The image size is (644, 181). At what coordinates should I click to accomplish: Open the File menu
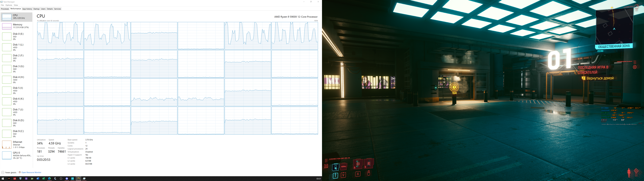coord(2,5)
